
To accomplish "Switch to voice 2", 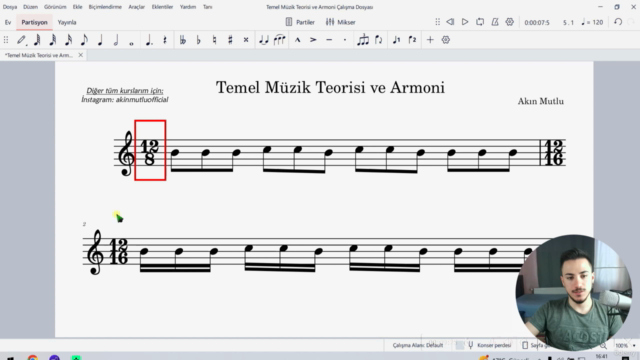I will 412,40.
